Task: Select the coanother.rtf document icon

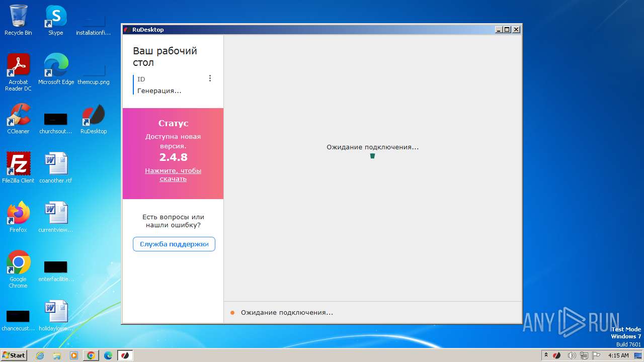Action: 56,168
